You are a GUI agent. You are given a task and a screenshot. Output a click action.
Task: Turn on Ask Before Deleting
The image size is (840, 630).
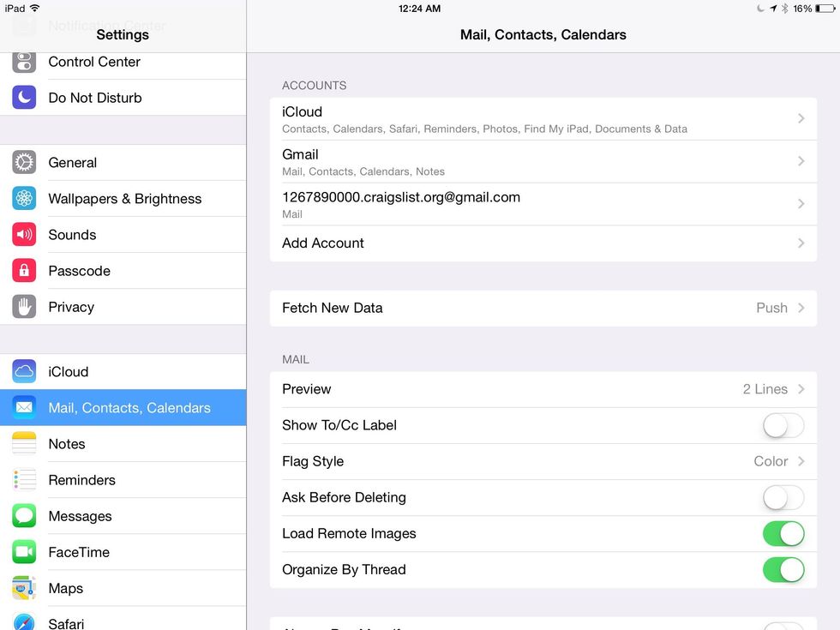783,497
